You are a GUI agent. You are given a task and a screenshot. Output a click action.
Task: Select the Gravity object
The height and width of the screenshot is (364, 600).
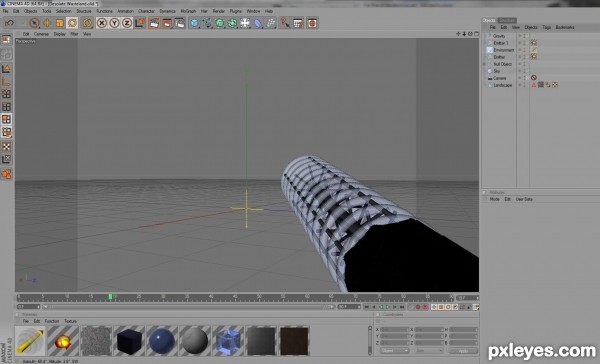click(x=499, y=36)
